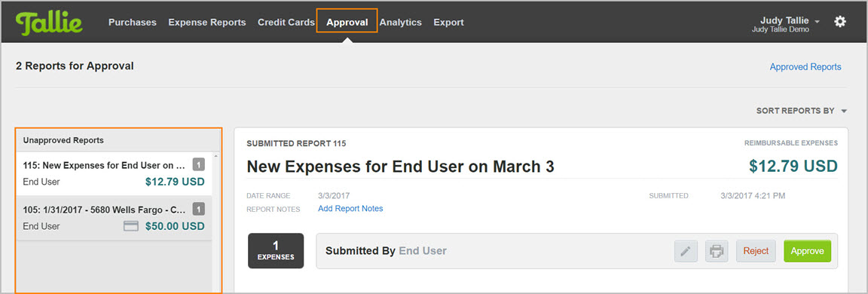Switch to Credit Cards tab

(286, 22)
